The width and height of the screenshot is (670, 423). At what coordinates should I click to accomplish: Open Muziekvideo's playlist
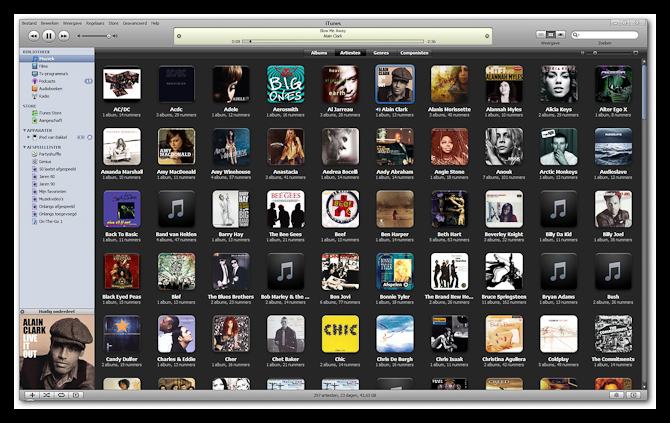tap(57, 199)
